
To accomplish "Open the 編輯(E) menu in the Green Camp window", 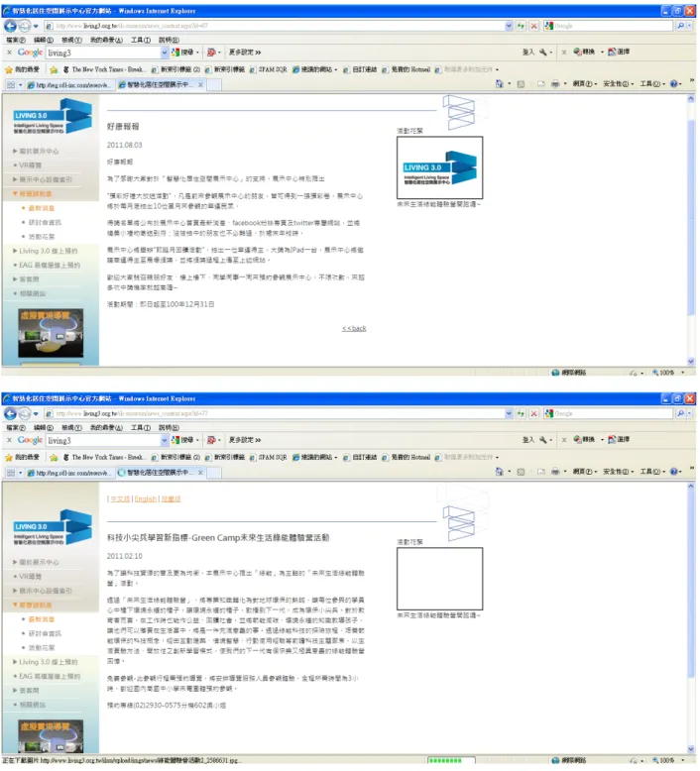I will click(44, 428).
